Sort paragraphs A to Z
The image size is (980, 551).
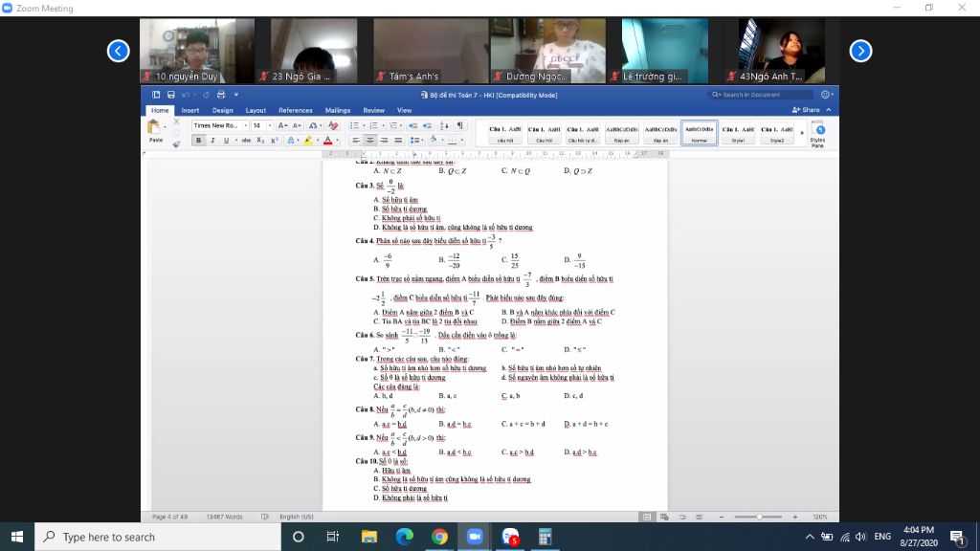[444, 125]
